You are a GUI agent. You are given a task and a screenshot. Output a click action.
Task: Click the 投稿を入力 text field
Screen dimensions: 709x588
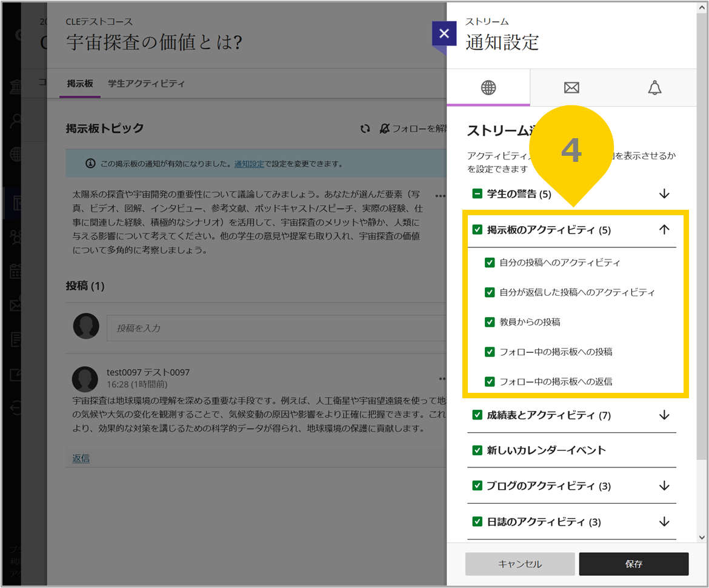point(276,328)
